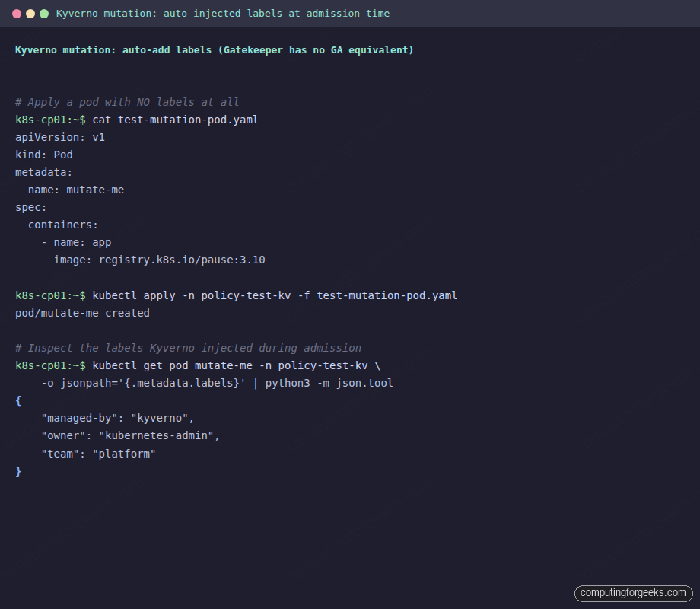This screenshot has width=700, height=609.
Task: Click the "team": "platform" label entry
Action: (98, 454)
